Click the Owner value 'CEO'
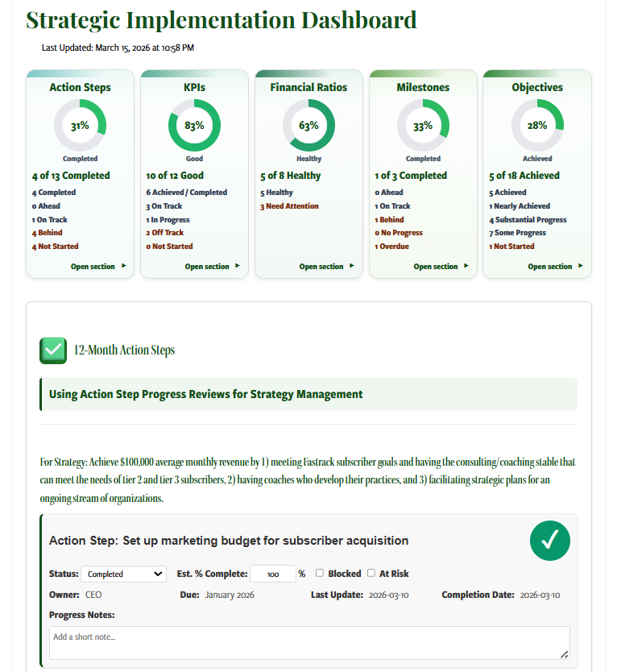 [x=93, y=595]
